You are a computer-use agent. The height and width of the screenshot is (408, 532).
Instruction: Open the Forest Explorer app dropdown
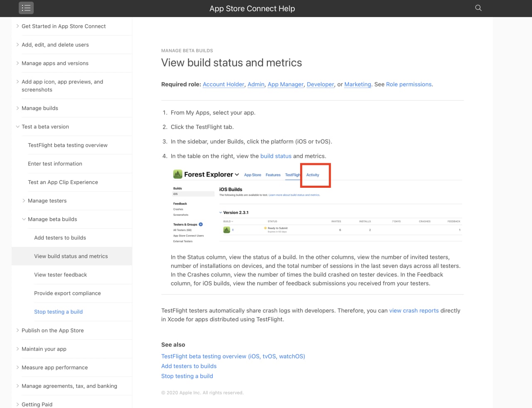[x=237, y=175]
